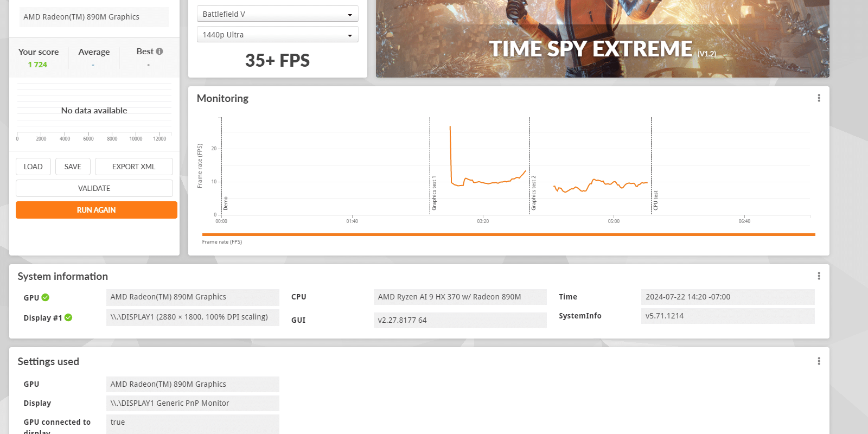Click the GPU connected to display true value
868x434 pixels.
tap(193, 424)
